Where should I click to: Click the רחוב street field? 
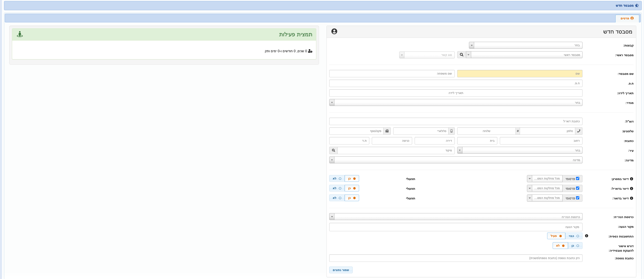tap(541, 141)
